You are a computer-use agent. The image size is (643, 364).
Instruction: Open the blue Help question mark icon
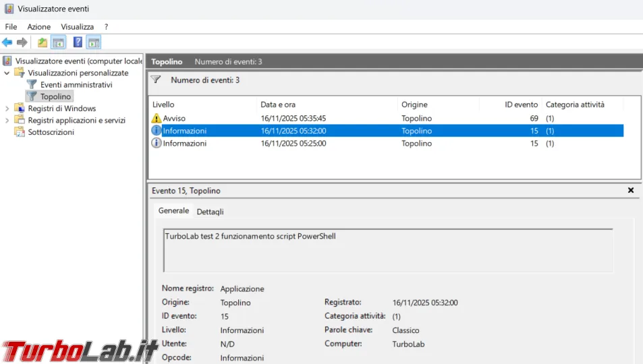pos(78,42)
